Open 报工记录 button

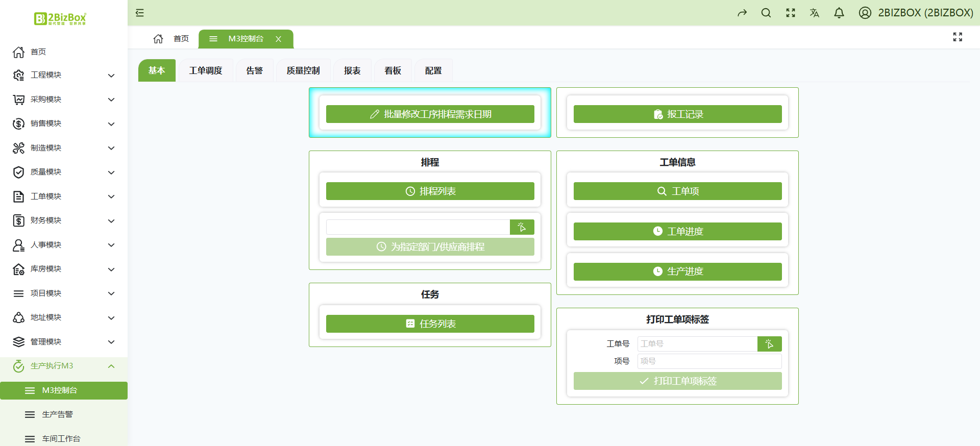(x=678, y=114)
